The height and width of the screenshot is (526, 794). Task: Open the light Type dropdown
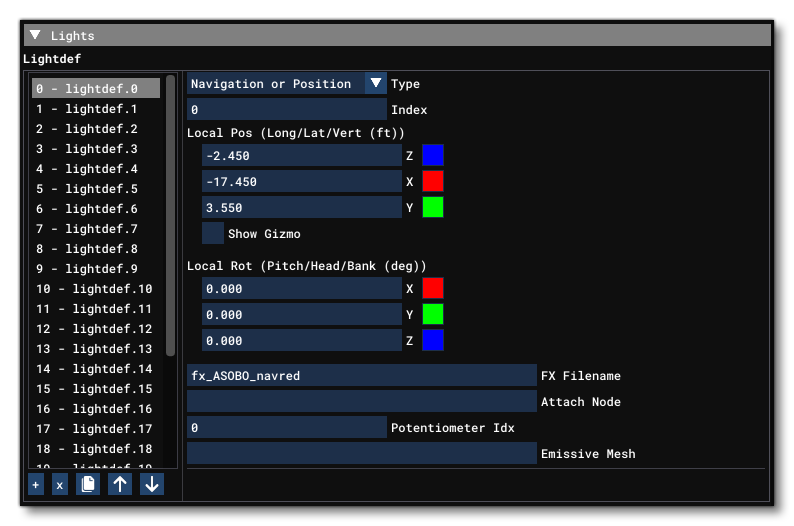click(375, 83)
